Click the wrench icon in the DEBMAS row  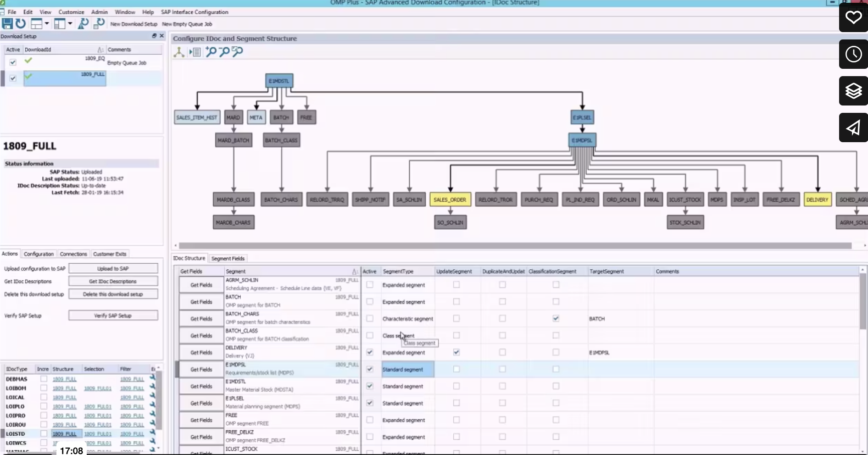click(x=152, y=378)
